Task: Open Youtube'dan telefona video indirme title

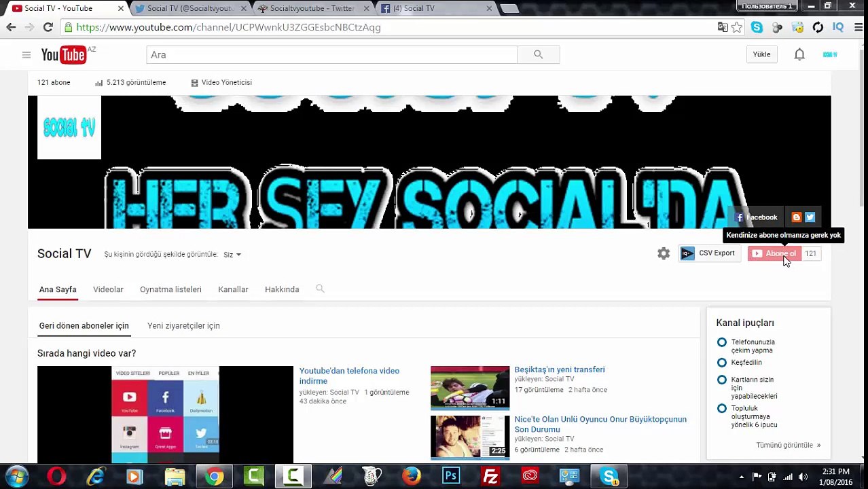Action: pos(349,376)
